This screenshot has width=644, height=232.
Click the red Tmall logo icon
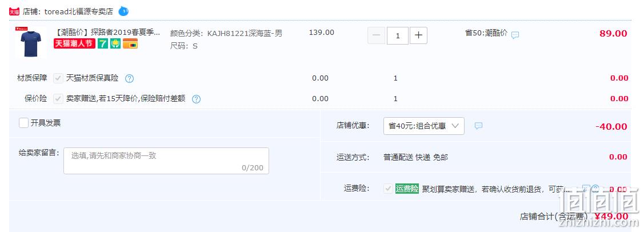[x=14, y=11]
